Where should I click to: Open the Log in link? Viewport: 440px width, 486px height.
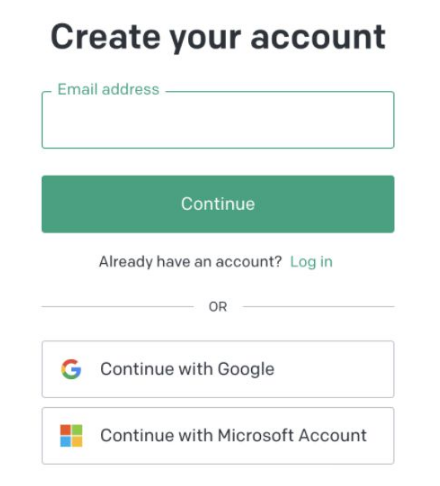coord(311,262)
